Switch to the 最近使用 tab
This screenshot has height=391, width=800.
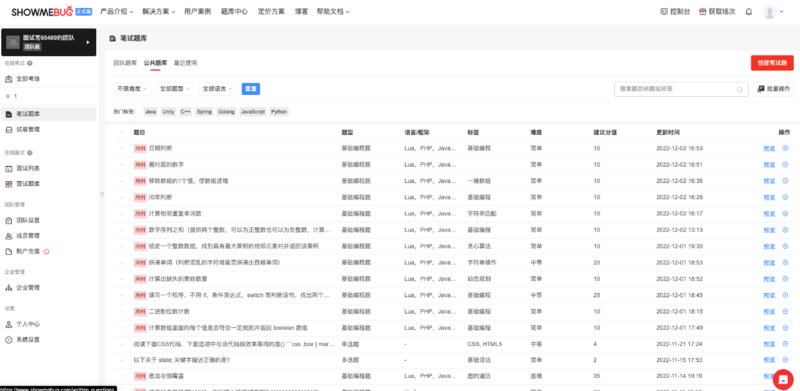click(x=185, y=63)
